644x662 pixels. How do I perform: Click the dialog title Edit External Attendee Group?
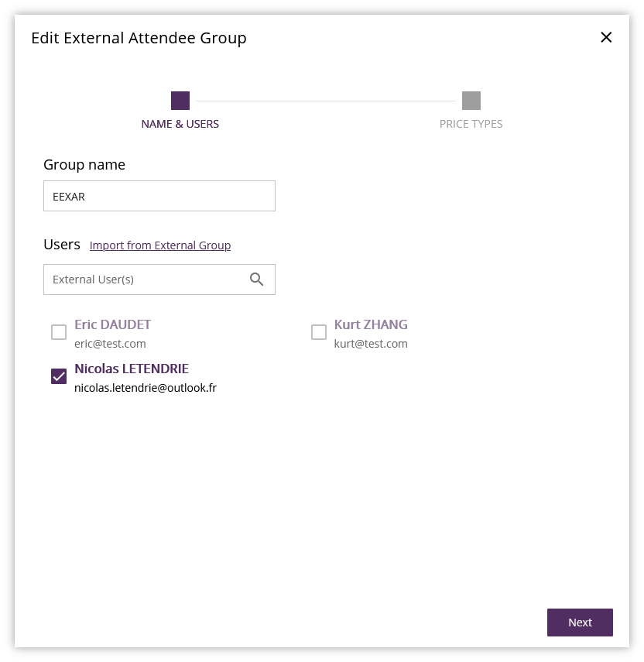pos(139,38)
